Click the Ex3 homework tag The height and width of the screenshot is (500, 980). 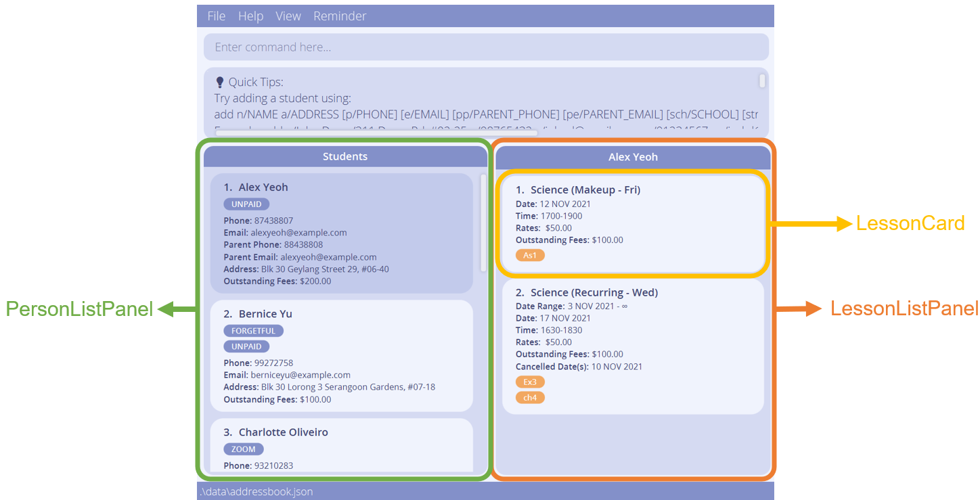530,382
